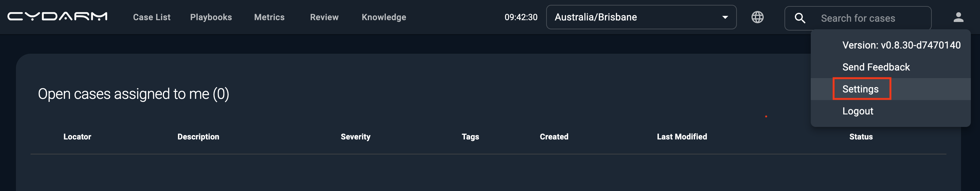Sort by the Last Modified column
The height and width of the screenshot is (191, 980).
(x=682, y=137)
